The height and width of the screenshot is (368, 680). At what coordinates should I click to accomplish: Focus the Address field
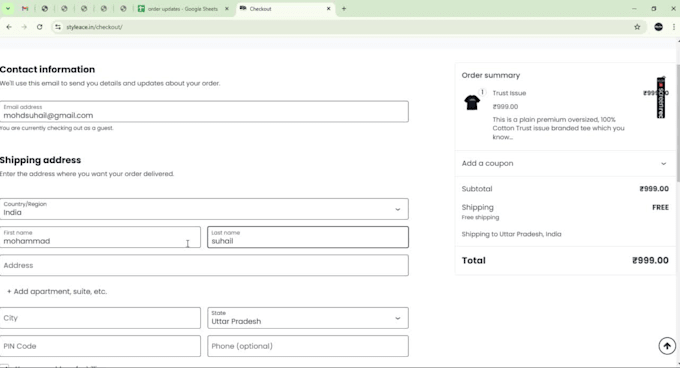[x=204, y=265]
